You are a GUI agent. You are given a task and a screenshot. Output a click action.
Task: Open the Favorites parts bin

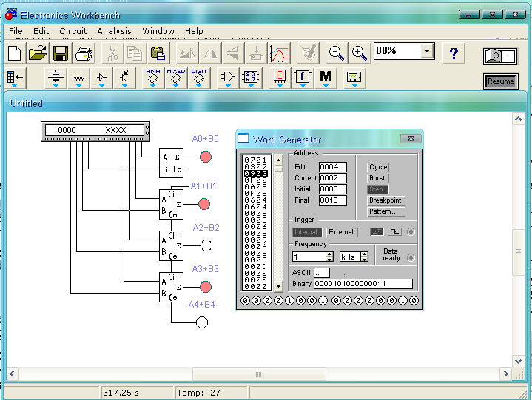tap(15, 78)
